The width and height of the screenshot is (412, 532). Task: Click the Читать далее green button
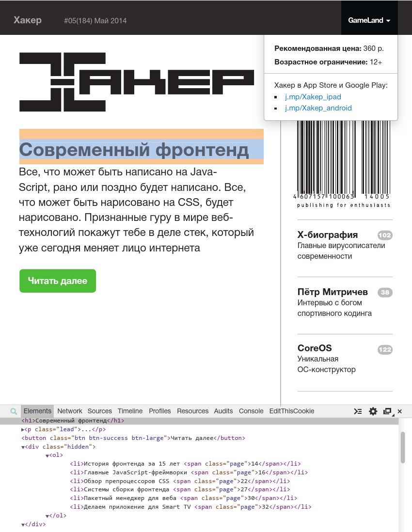click(58, 281)
